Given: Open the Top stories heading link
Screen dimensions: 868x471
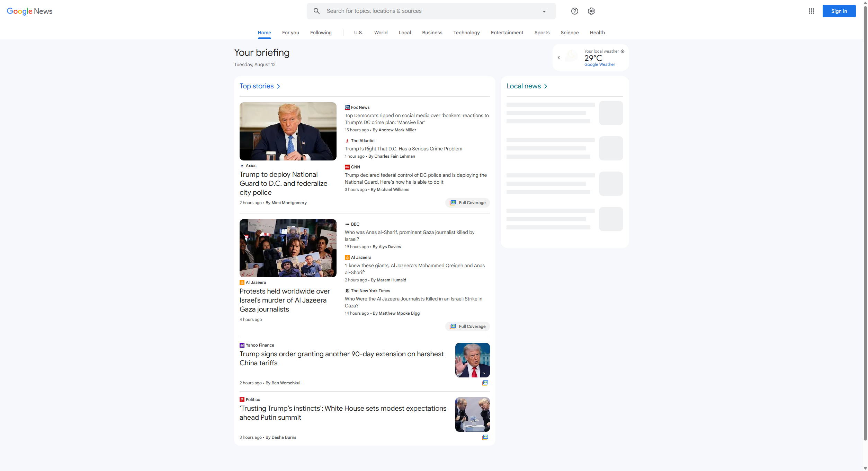Looking at the screenshot, I should (257, 86).
